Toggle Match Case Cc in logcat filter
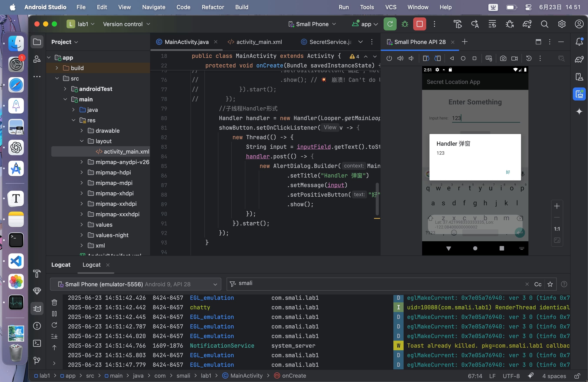 538,284
